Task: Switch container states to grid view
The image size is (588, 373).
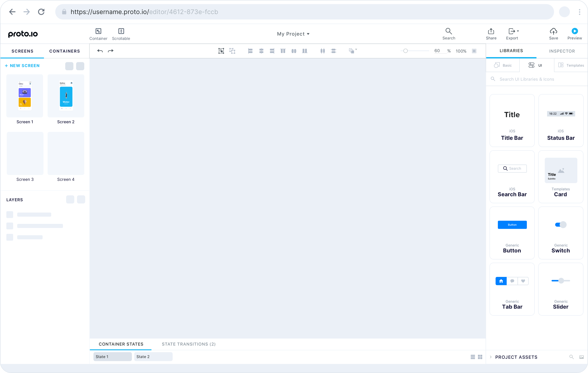Action: (x=480, y=357)
